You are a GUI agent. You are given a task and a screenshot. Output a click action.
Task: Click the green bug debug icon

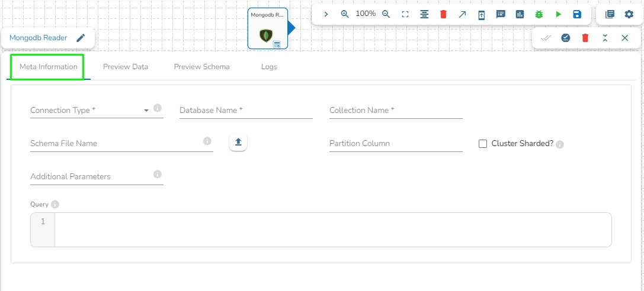[539, 14]
